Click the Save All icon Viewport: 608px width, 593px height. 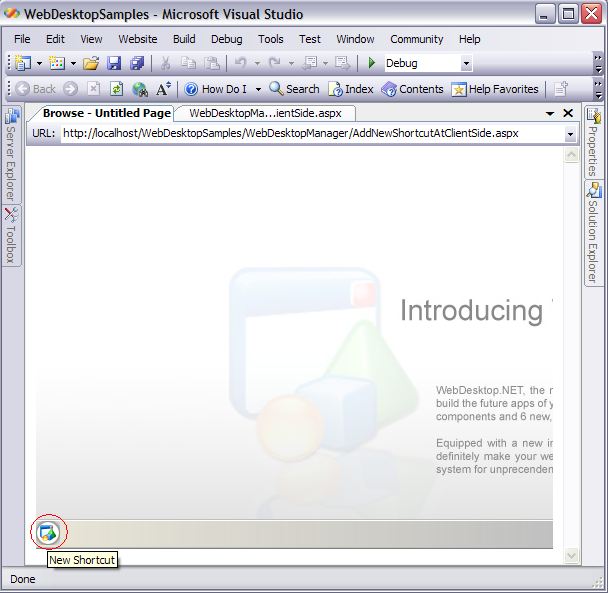click(x=137, y=63)
